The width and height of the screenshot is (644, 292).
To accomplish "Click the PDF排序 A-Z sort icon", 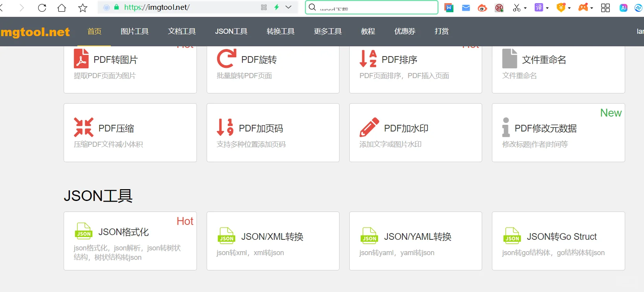I will [368, 58].
